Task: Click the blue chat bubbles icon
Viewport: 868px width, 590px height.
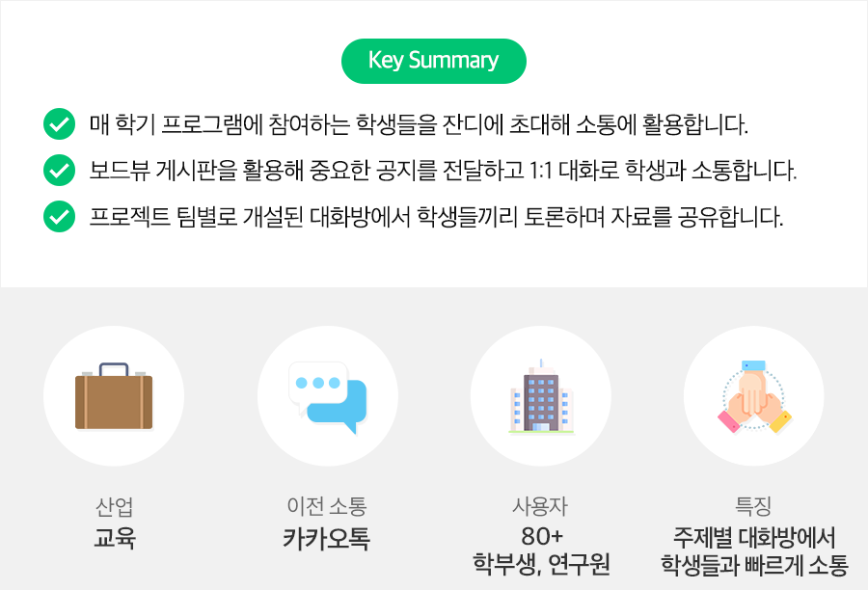Action: click(x=328, y=396)
